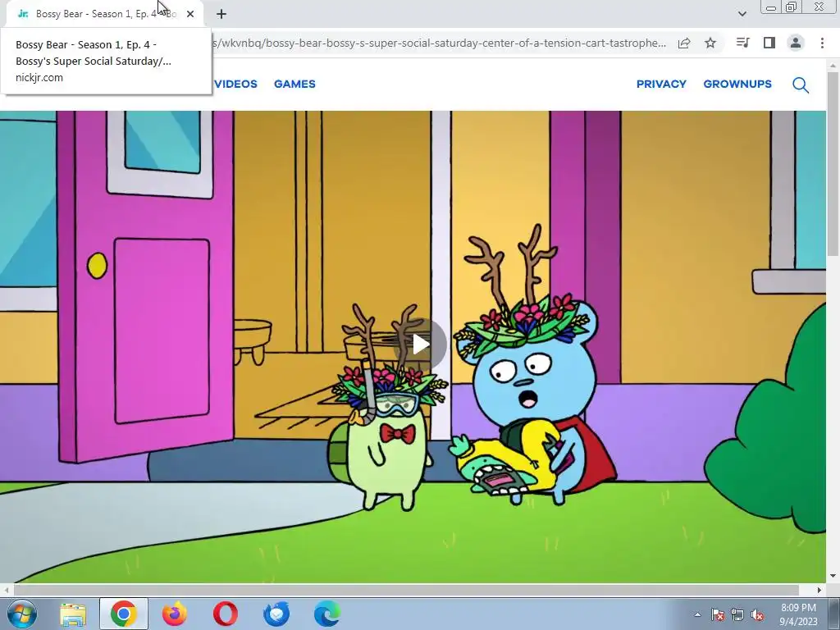Open the Nick Jr. site search
Viewport: 840px width, 630px height.
pos(801,84)
